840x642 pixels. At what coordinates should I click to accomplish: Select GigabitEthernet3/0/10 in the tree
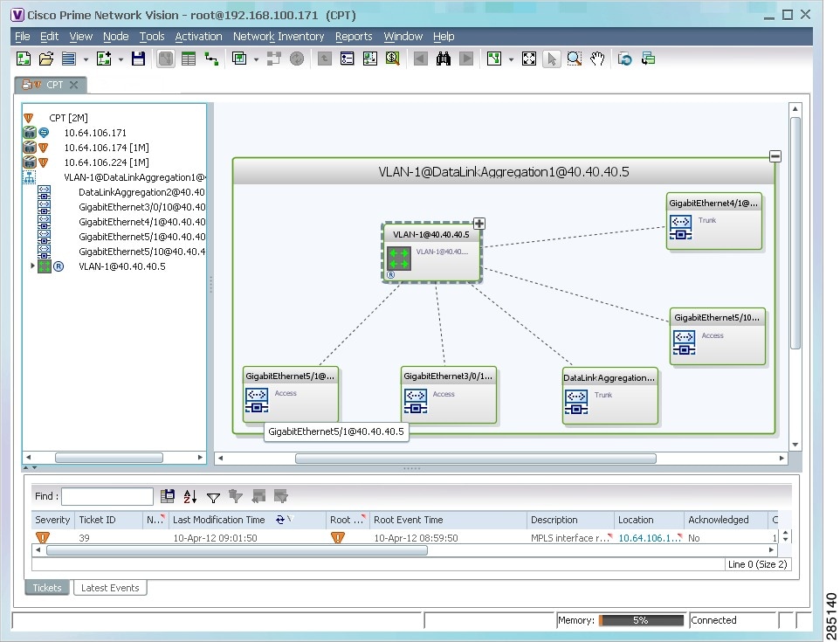(141, 207)
